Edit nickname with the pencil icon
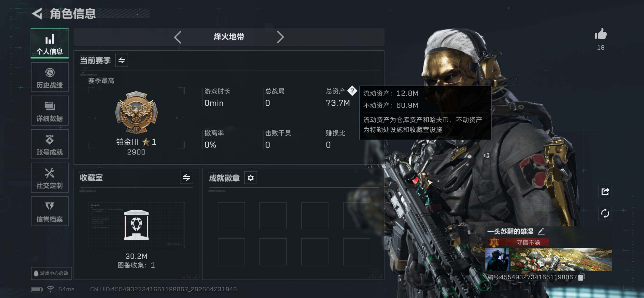Image resolution: width=644 pixels, height=298 pixels. click(x=541, y=231)
